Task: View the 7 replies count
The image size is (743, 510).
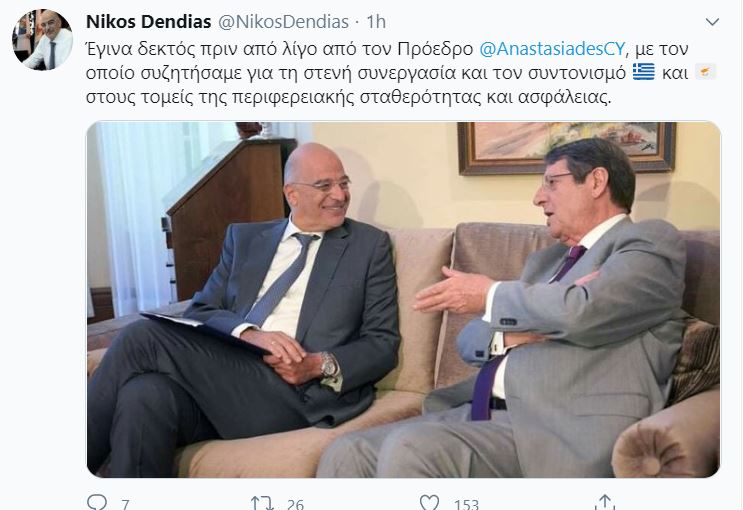Action: pos(125,504)
